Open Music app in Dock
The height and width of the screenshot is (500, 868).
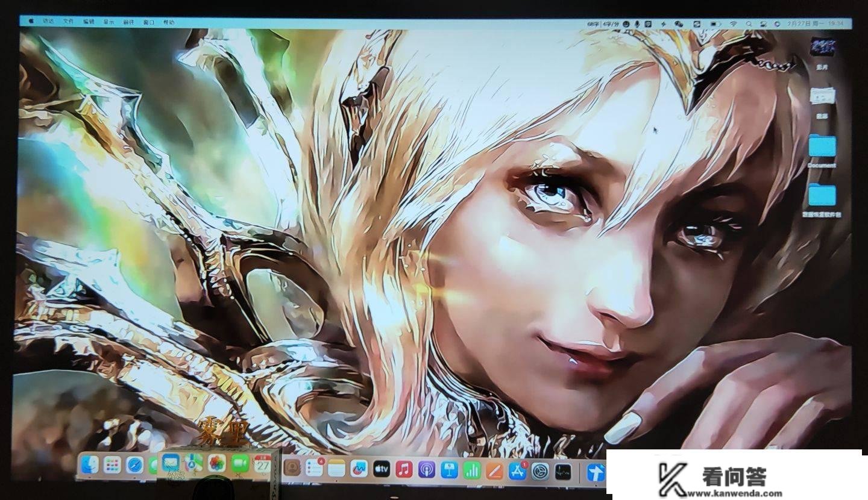pyautogui.click(x=404, y=469)
